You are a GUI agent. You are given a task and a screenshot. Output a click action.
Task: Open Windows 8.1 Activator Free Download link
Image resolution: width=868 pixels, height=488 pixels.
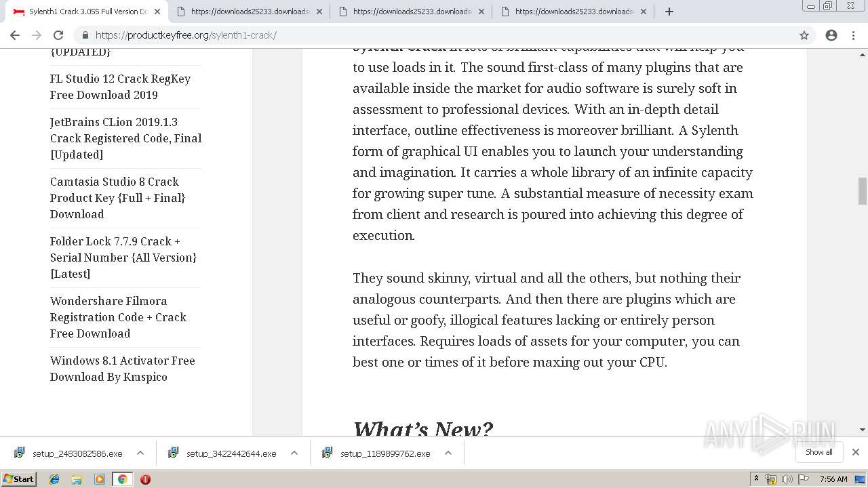pyautogui.click(x=122, y=369)
